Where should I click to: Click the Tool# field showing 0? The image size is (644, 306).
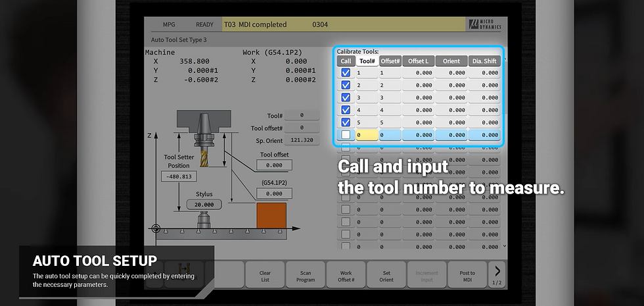point(302,116)
